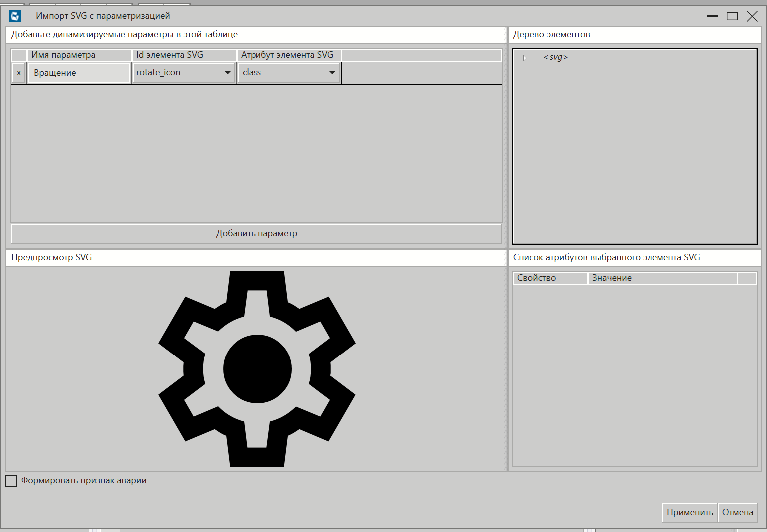Minimize the Импорт SVG dialog window
This screenshot has width=767, height=532.
click(712, 16)
